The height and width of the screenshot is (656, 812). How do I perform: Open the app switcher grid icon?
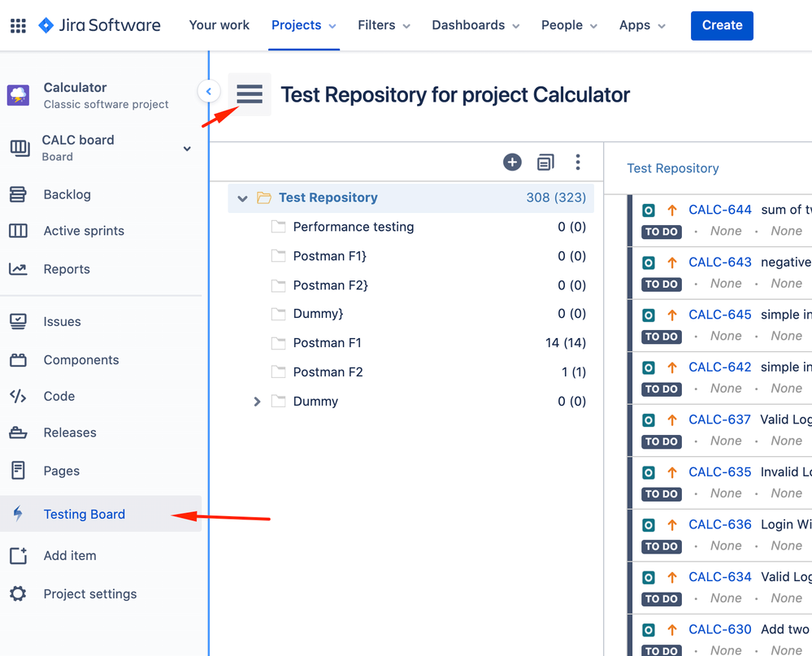[18, 25]
